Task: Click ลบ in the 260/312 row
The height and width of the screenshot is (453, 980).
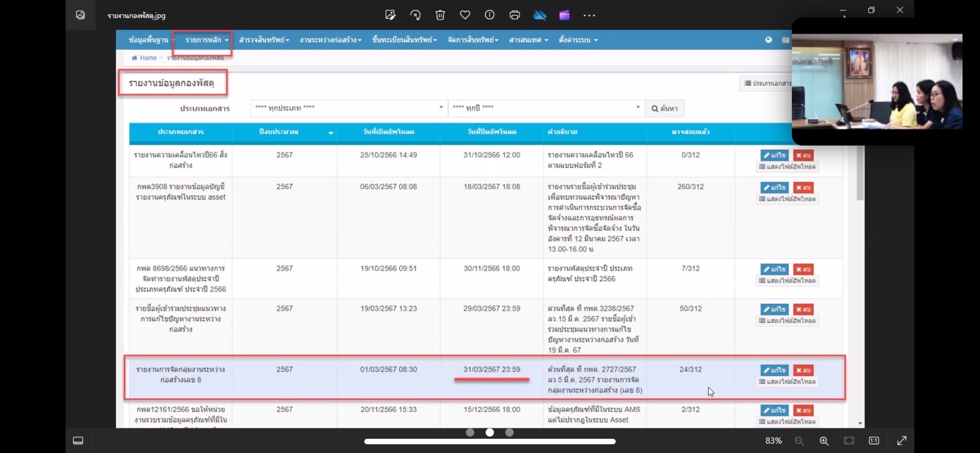Action: [803, 188]
